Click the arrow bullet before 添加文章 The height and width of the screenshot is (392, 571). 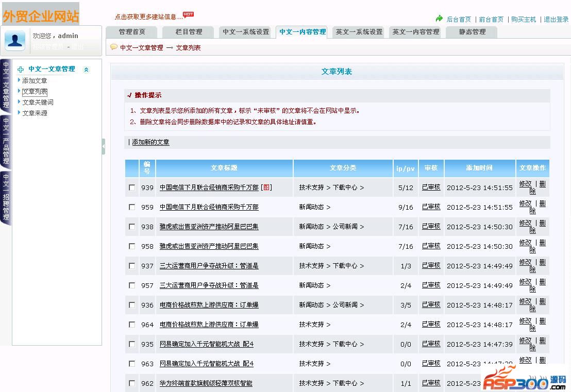19,80
